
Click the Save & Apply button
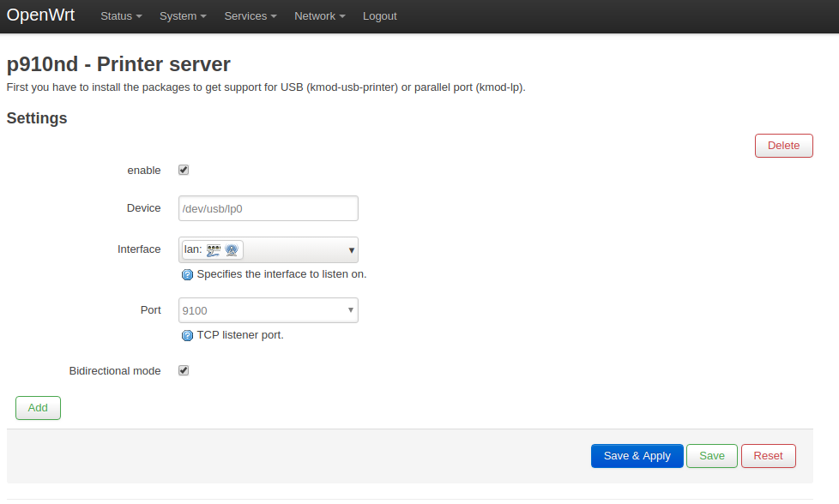tap(637, 456)
